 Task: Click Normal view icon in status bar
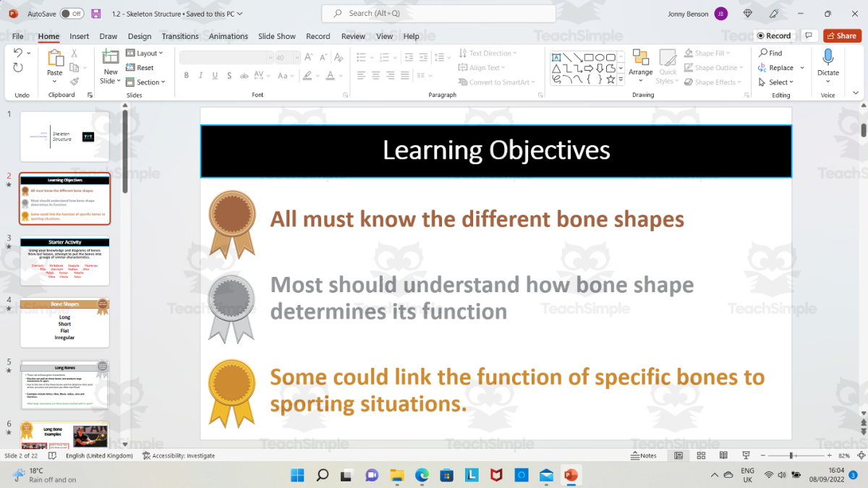tap(678, 455)
